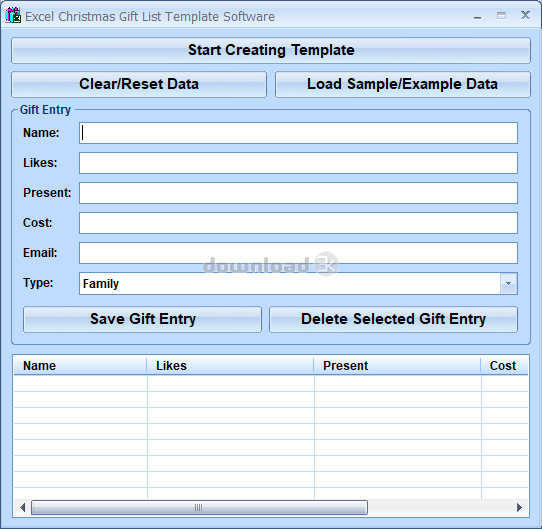
Task: Click the gift application icon in title bar
Action: [x=13, y=16]
